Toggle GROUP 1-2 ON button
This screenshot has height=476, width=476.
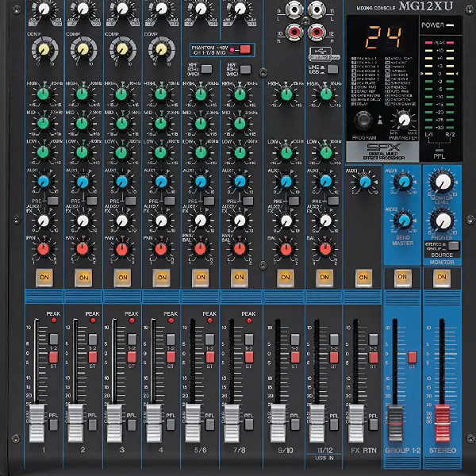point(402,277)
